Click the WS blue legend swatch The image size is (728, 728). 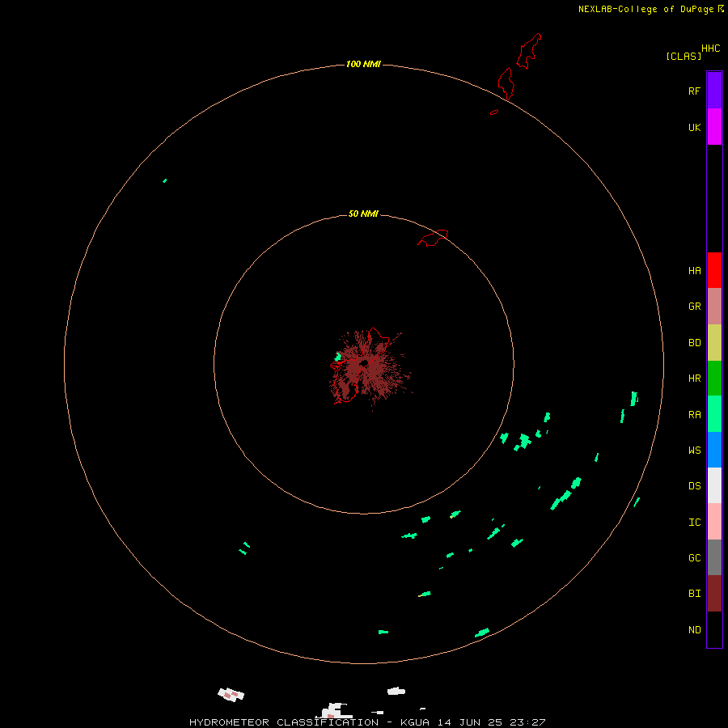[x=714, y=450]
